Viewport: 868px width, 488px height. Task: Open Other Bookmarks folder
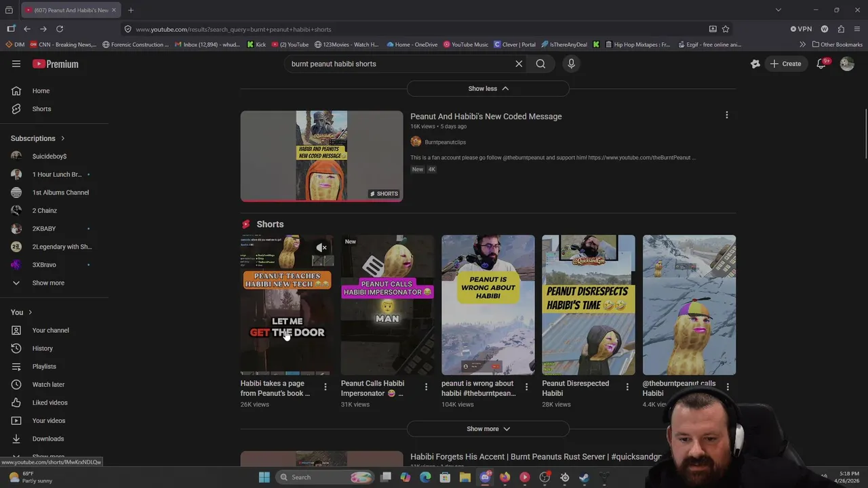pos(837,45)
